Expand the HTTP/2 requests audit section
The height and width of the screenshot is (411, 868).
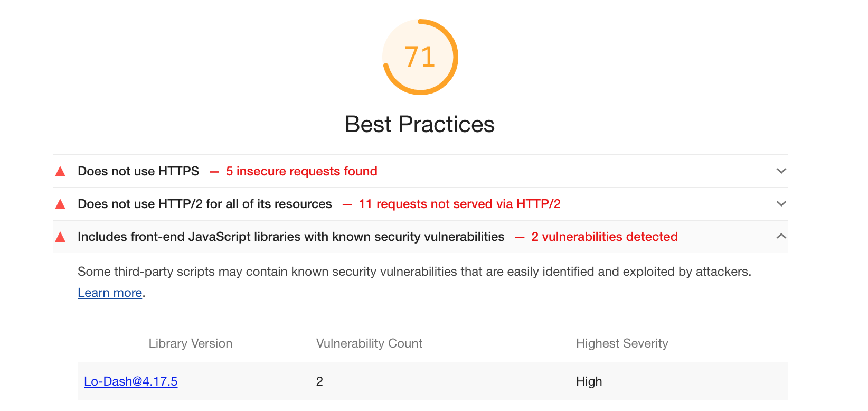pyautogui.click(x=781, y=203)
